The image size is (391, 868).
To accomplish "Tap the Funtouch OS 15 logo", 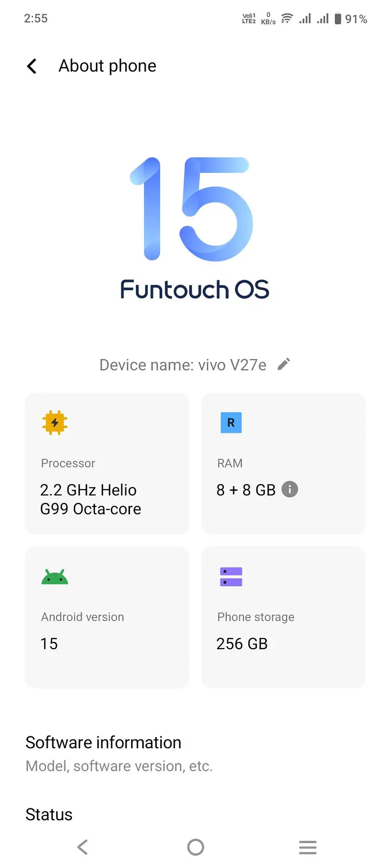I will pos(195,229).
